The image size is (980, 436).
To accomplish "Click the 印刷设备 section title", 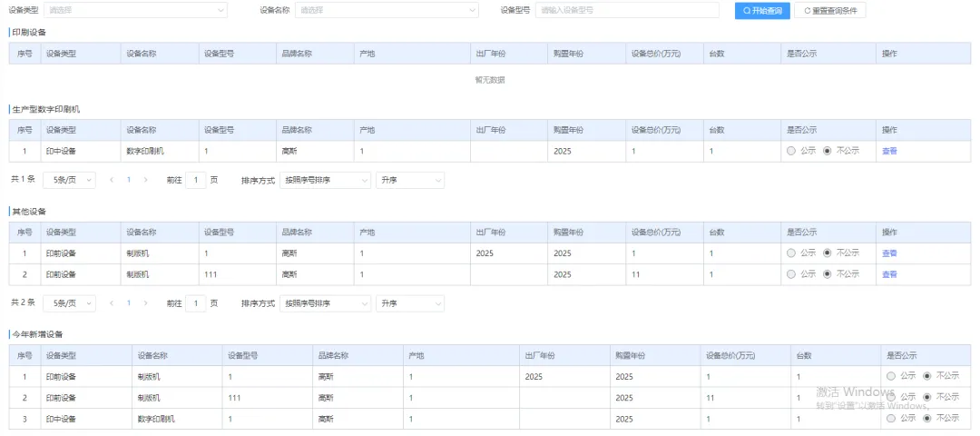I will tap(29, 32).
